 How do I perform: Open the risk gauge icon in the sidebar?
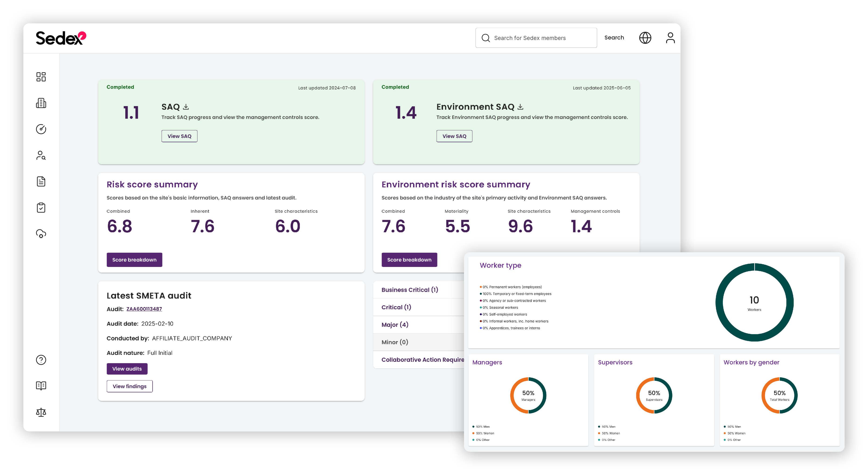click(41, 129)
